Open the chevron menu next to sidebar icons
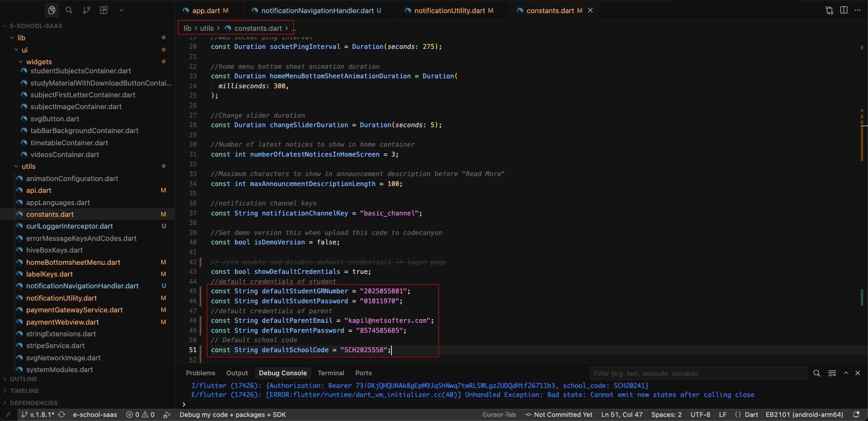This screenshot has height=421, width=868. 121,10
